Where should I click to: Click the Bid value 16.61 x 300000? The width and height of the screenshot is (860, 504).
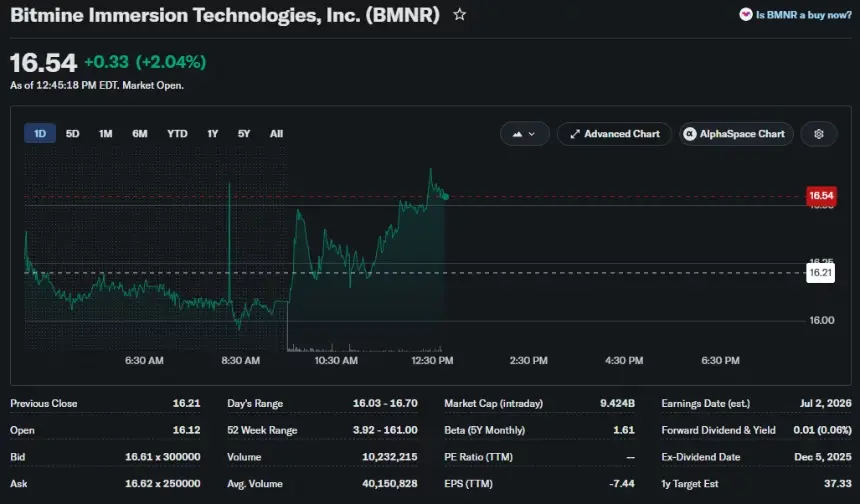tap(163, 457)
